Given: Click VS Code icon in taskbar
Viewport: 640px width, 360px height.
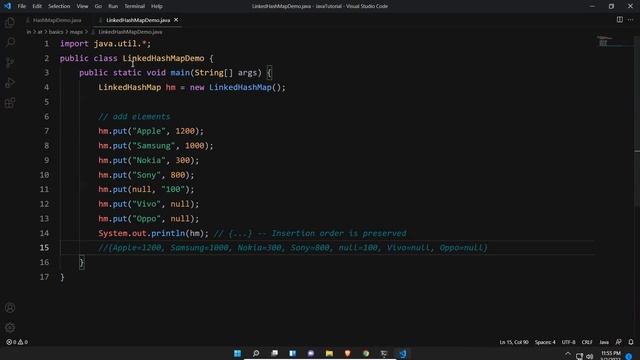Looking at the screenshot, I should 402,353.
